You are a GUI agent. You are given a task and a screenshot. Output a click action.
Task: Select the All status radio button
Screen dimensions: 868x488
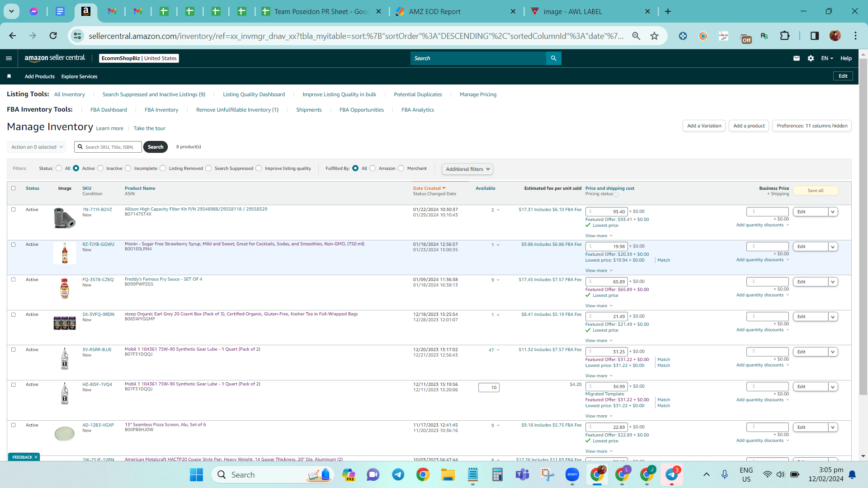coord(59,169)
